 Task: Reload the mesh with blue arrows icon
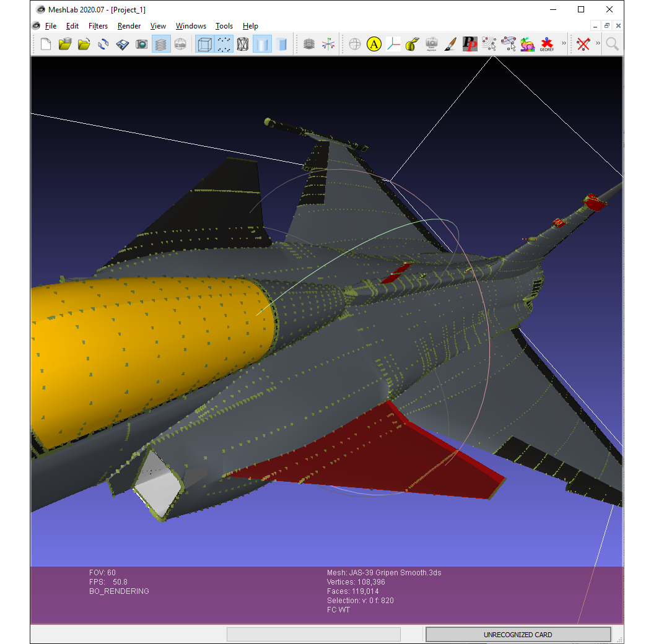pos(103,44)
